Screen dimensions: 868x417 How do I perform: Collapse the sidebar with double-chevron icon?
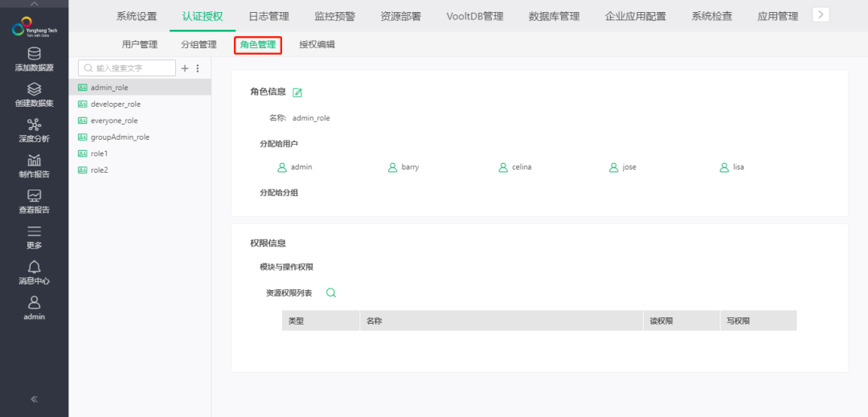pyautogui.click(x=35, y=399)
